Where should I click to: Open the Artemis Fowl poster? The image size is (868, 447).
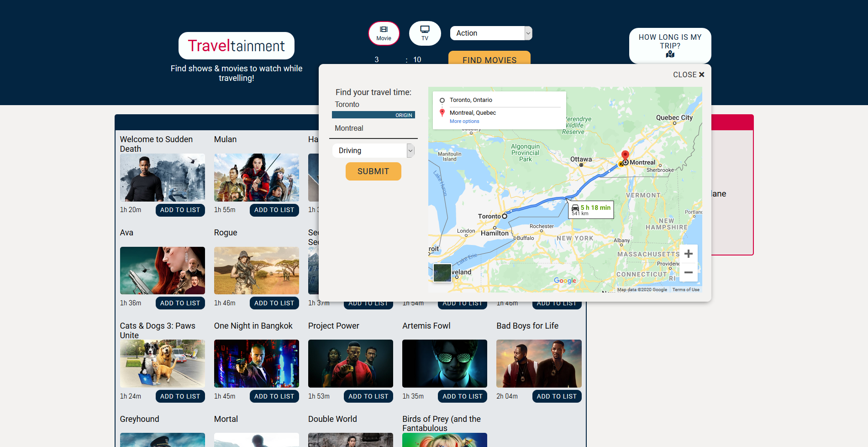[x=445, y=364]
